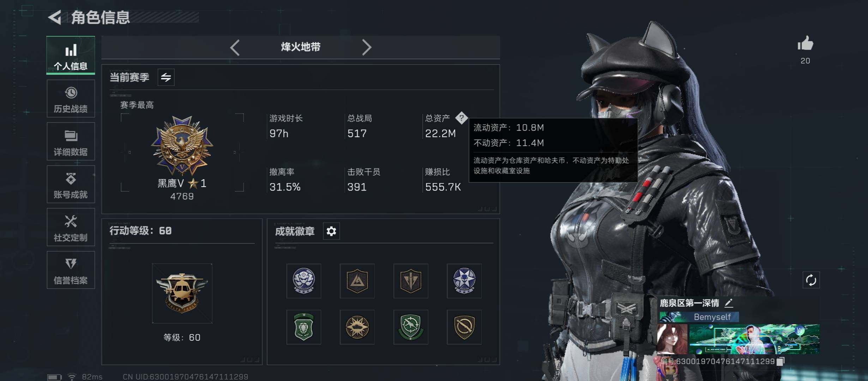Open the player avatar portrait thumbnail

click(x=672, y=339)
